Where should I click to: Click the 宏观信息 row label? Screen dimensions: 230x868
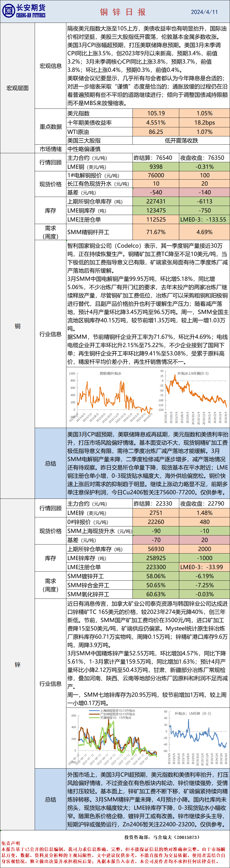point(51,66)
